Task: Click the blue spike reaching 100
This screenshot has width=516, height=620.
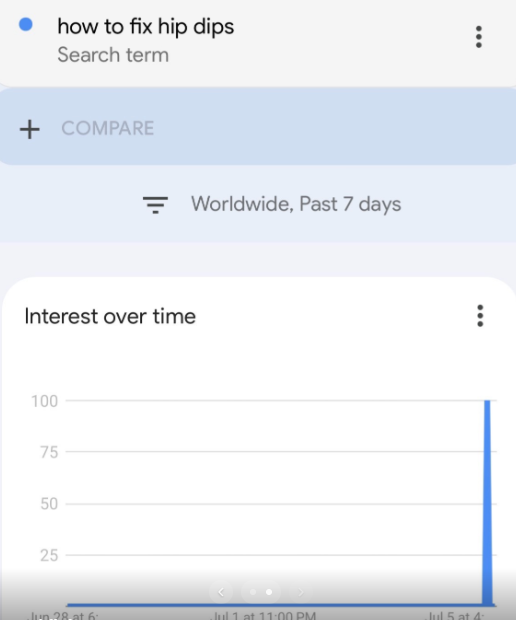Action: pos(488,502)
